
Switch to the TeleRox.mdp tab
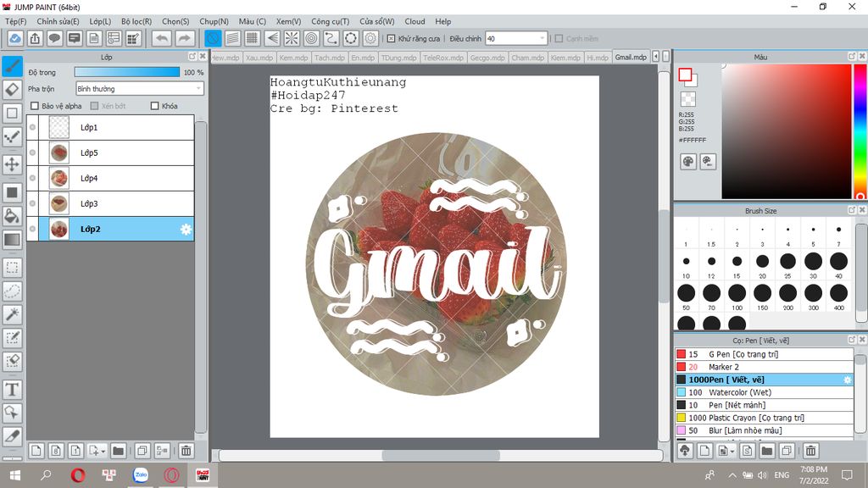(x=442, y=58)
